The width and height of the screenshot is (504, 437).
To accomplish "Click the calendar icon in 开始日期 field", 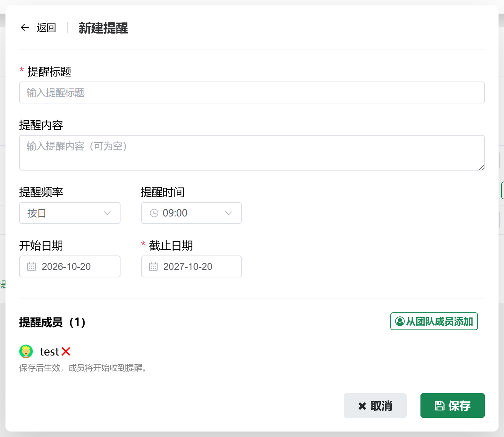I will click(x=32, y=266).
